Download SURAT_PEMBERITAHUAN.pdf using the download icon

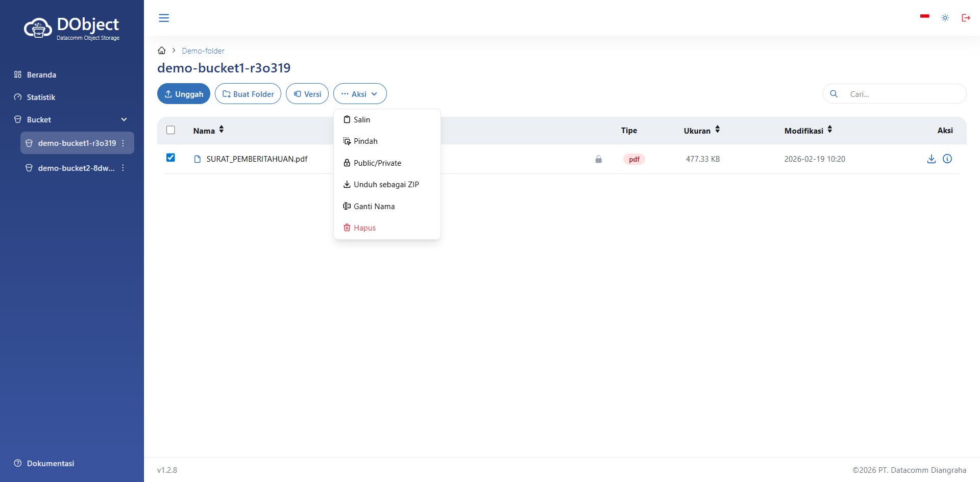pyautogui.click(x=931, y=159)
